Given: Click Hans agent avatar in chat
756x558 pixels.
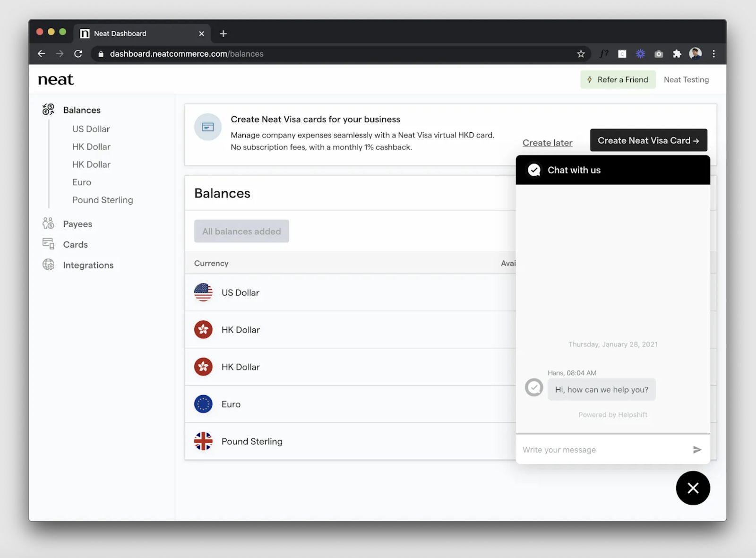Looking at the screenshot, I should [534, 387].
